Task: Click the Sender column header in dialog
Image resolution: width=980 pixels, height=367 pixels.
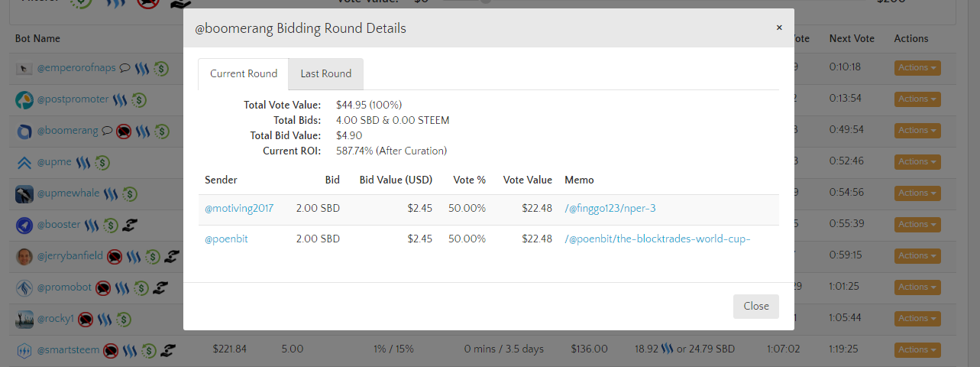Action: coord(221,180)
